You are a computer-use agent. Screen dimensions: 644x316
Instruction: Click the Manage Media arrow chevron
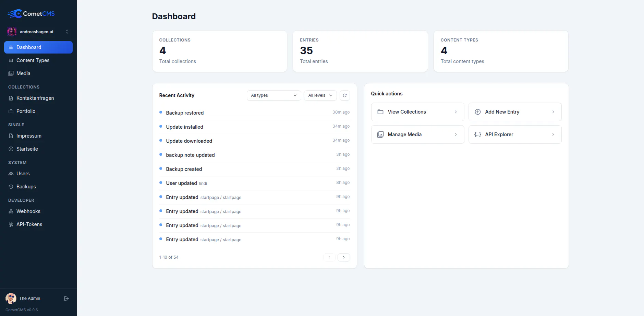click(x=456, y=134)
